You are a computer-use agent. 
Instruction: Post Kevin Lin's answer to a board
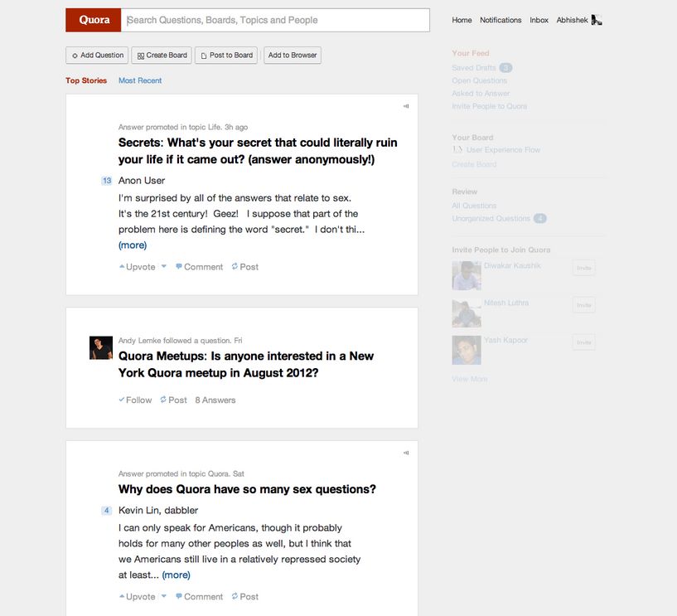click(244, 597)
